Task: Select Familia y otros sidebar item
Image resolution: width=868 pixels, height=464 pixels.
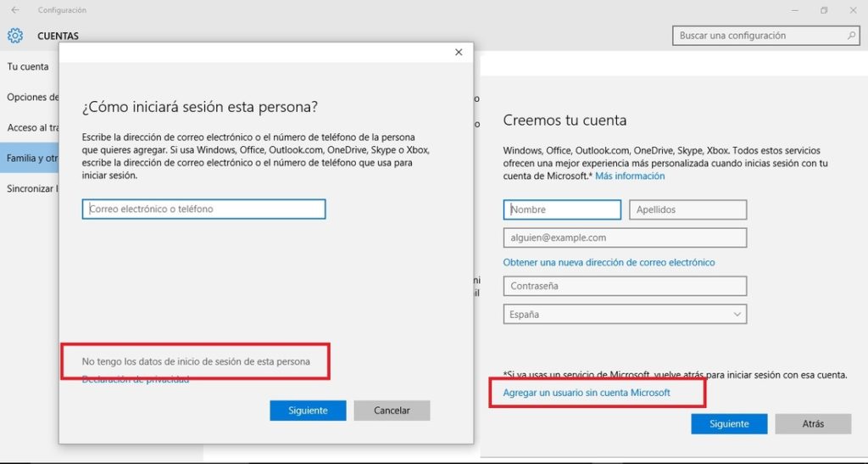Action: pyautogui.click(x=30, y=158)
